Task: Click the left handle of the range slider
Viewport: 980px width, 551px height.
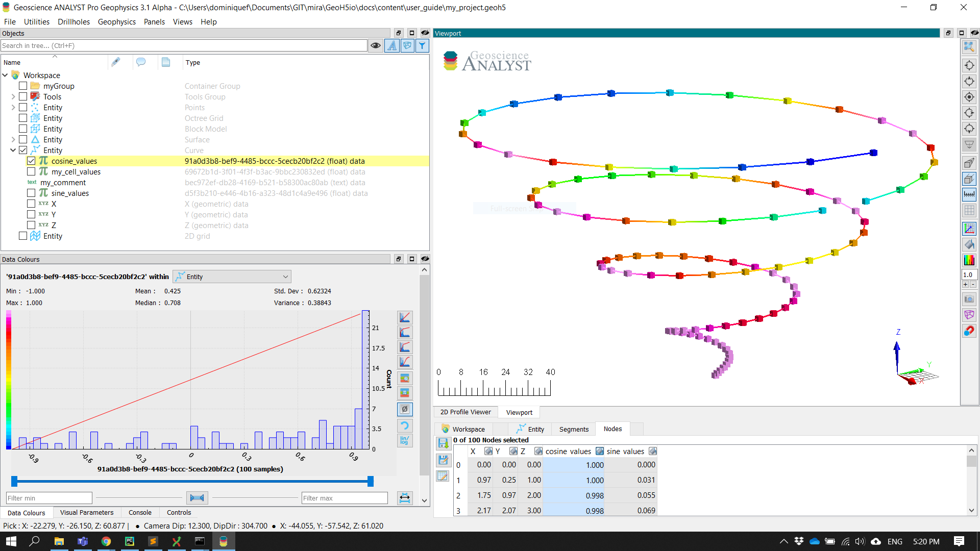Action: click(x=14, y=481)
